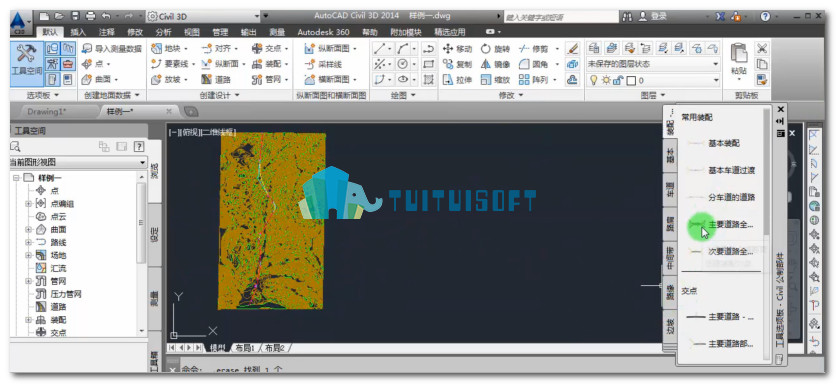Click the Open file icon in quick access toolbar
The image size is (836, 384).
pos(59,16)
